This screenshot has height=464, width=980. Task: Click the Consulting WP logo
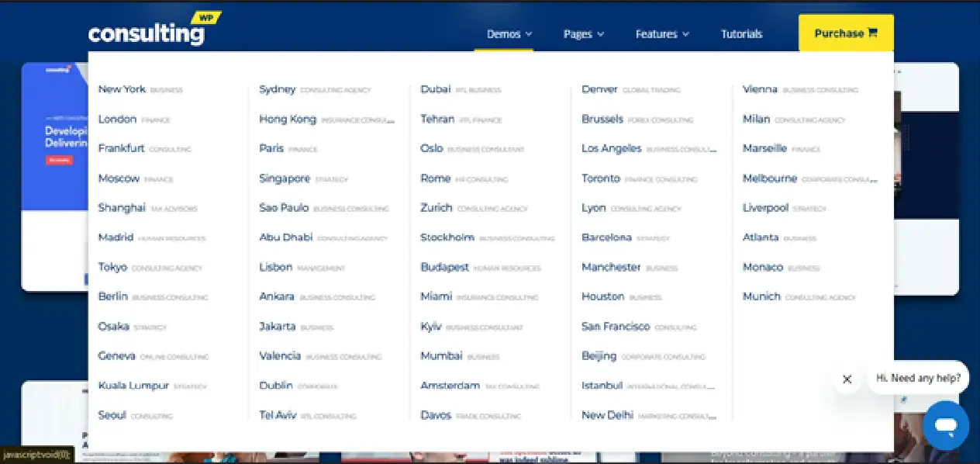[154, 29]
